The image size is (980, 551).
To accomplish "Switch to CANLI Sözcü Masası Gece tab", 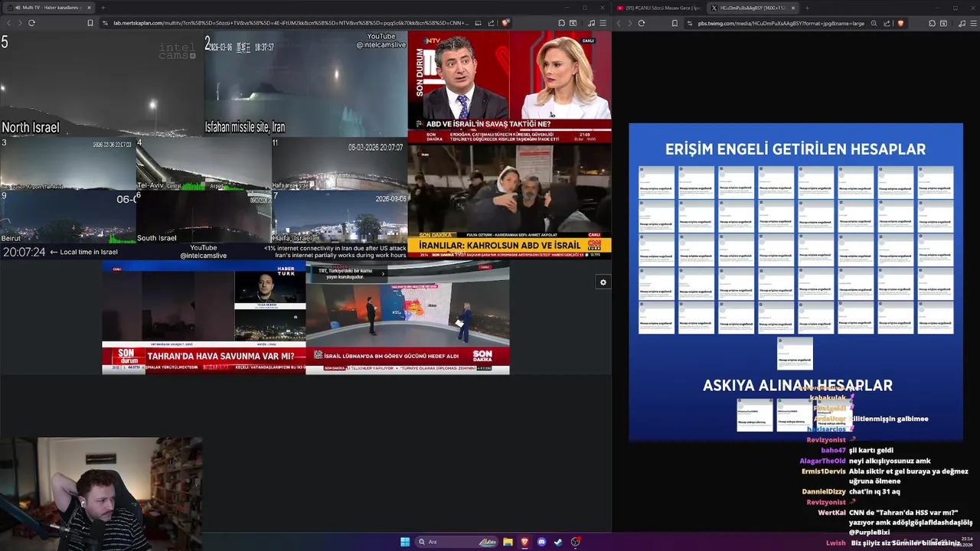I will point(660,8).
